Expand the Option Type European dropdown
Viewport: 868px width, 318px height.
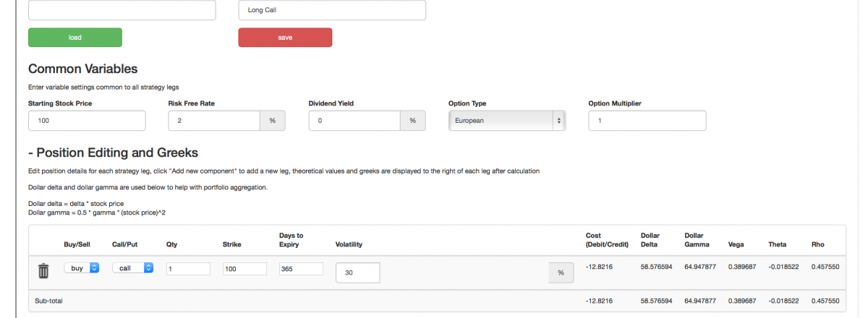pyautogui.click(x=507, y=121)
